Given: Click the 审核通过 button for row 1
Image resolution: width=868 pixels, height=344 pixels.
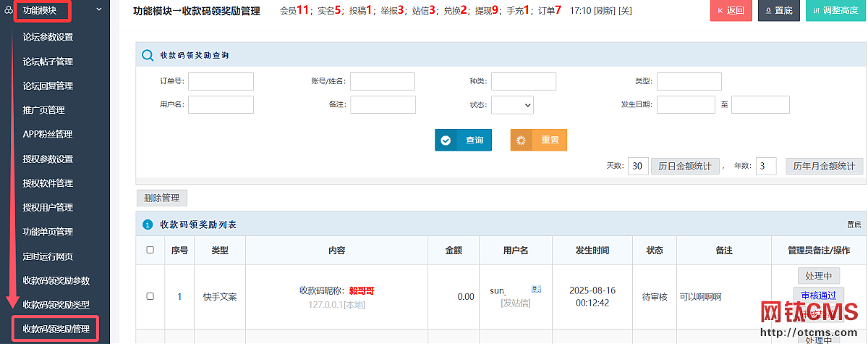Looking at the screenshot, I should click(x=819, y=295).
